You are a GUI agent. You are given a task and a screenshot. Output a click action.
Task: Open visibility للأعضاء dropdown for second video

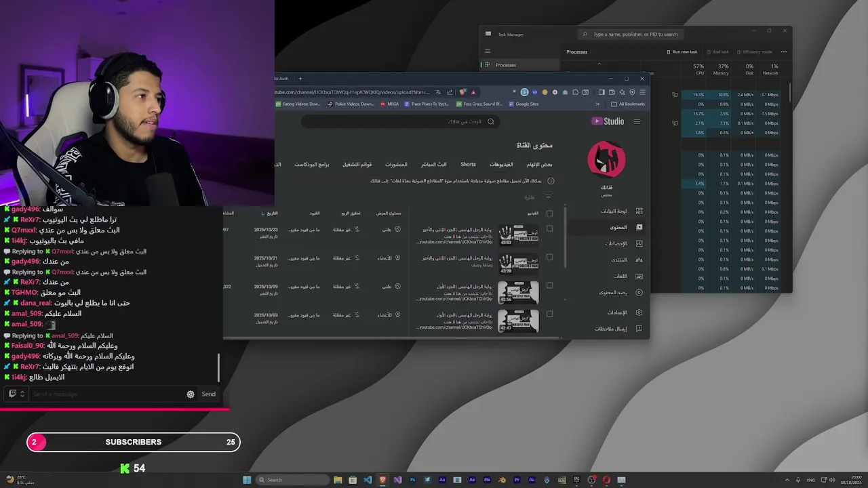point(389,258)
